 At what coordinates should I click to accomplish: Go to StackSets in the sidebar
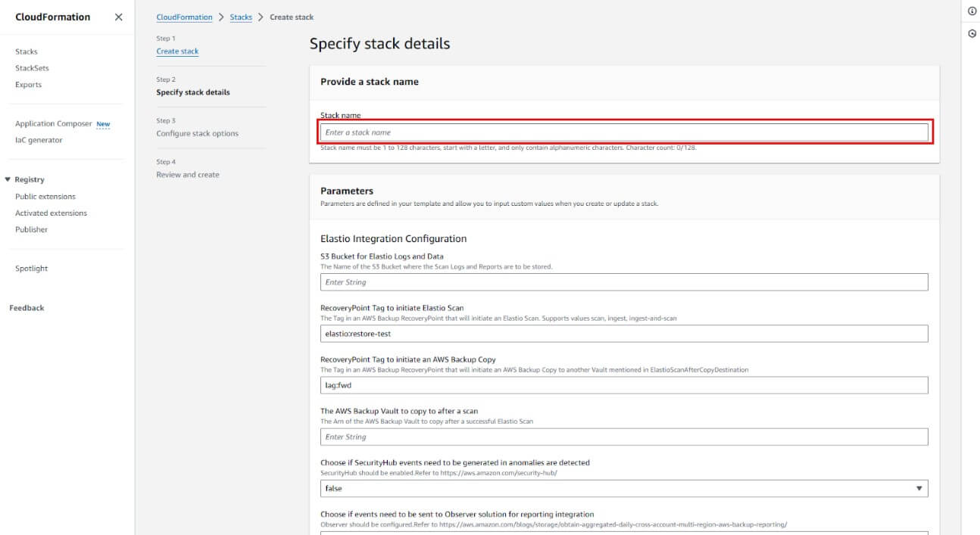32,68
